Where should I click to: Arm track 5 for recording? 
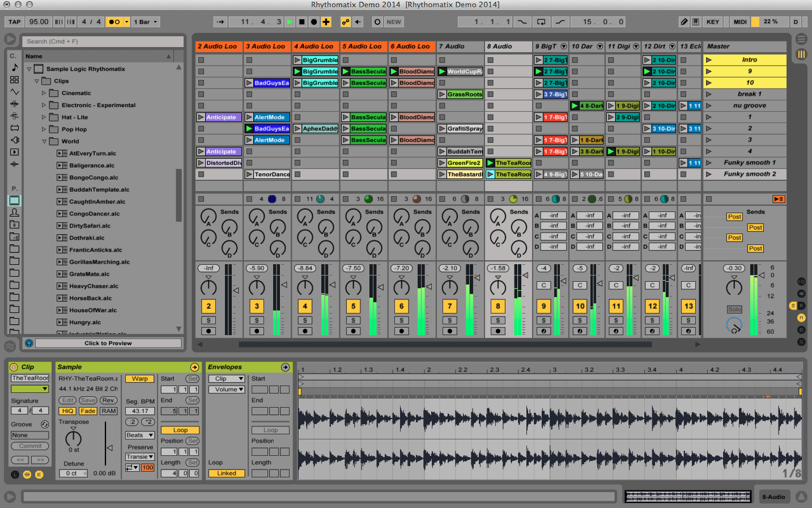coord(353,331)
